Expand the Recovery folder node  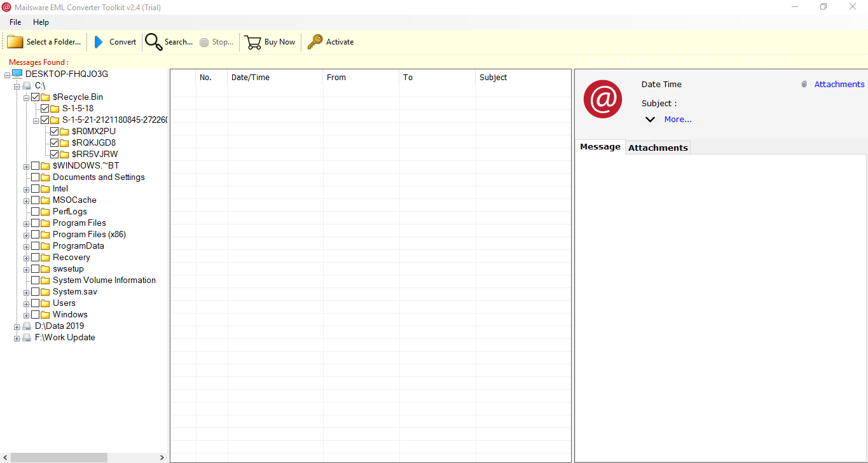[x=26, y=258]
